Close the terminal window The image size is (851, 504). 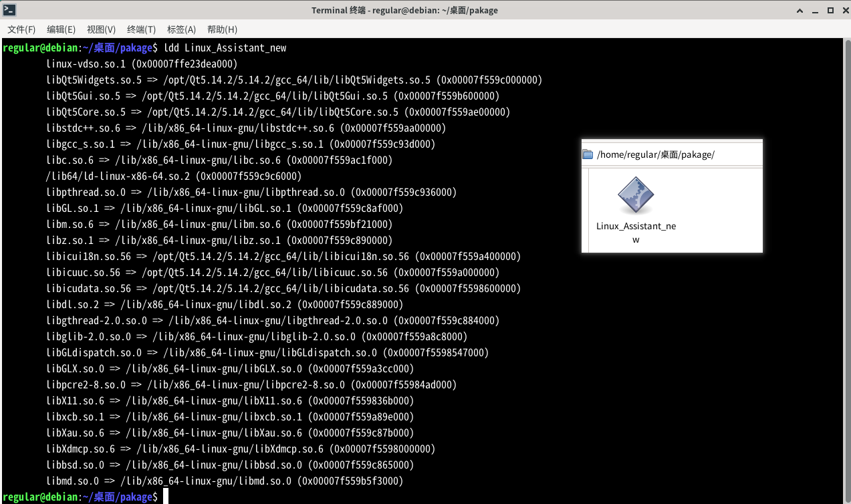[843, 10]
